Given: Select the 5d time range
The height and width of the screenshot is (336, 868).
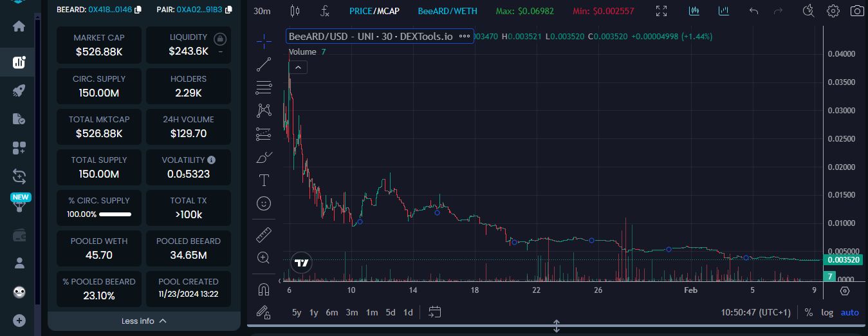Looking at the screenshot, I should coord(391,312).
